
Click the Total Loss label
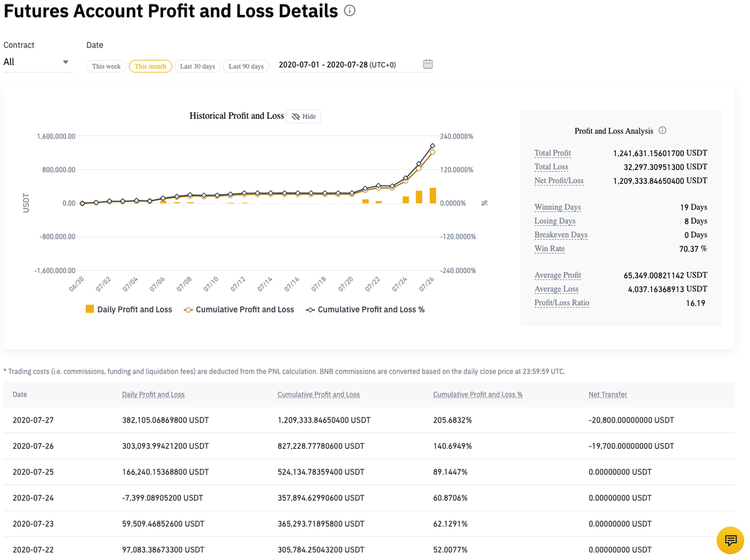click(x=551, y=167)
